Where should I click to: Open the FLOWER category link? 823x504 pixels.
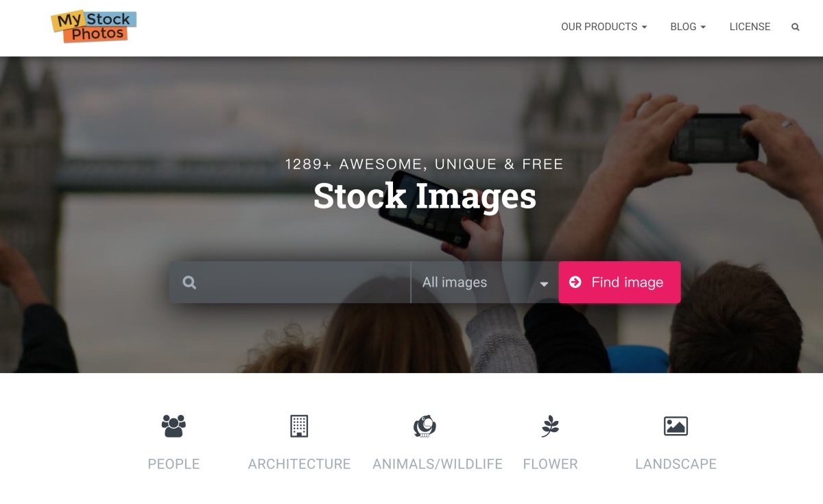550,464
